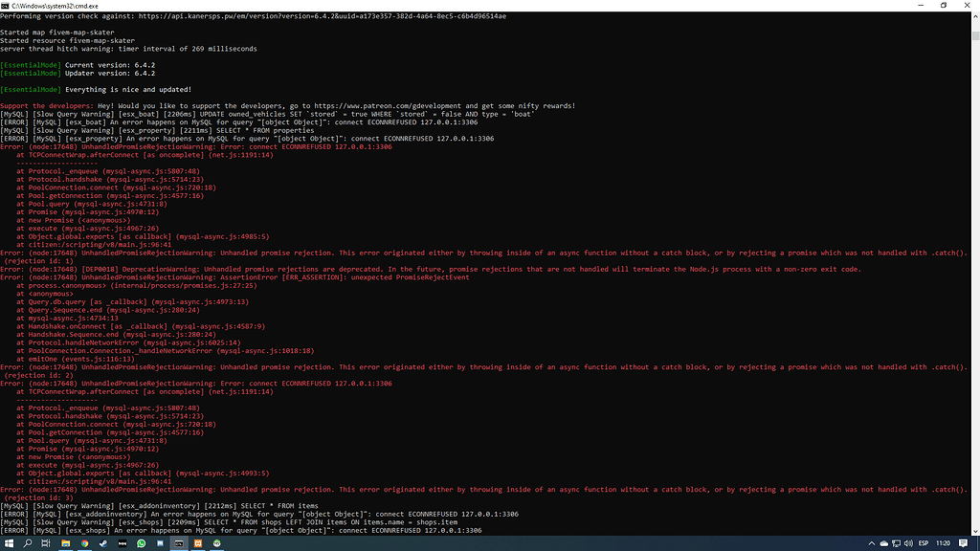This screenshot has height=551, width=980.
Task: Launch Steam from the taskbar
Action: click(103, 542)
